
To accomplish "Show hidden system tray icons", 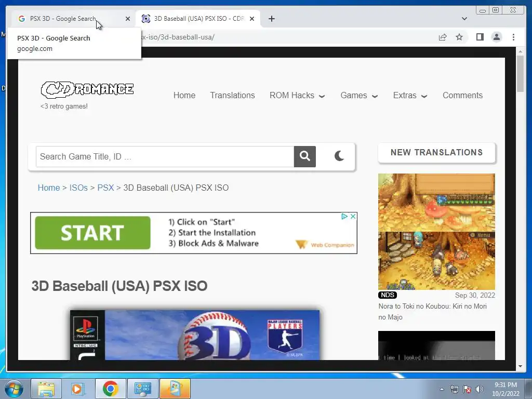I will tap(442, 389).
